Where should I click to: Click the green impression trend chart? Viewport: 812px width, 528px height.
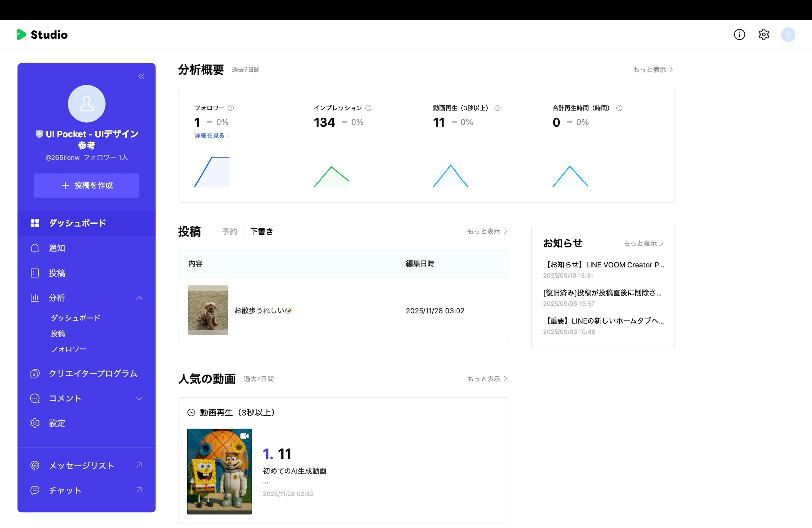pyautogui.click(x=331, y=176)
